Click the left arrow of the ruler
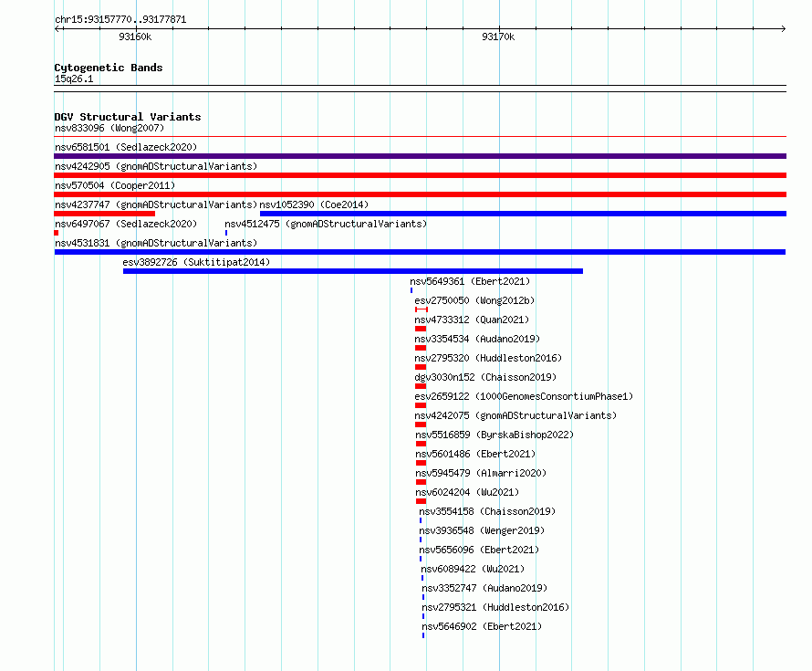The height and width of the screenshot is (671, 812). point(58,29)
